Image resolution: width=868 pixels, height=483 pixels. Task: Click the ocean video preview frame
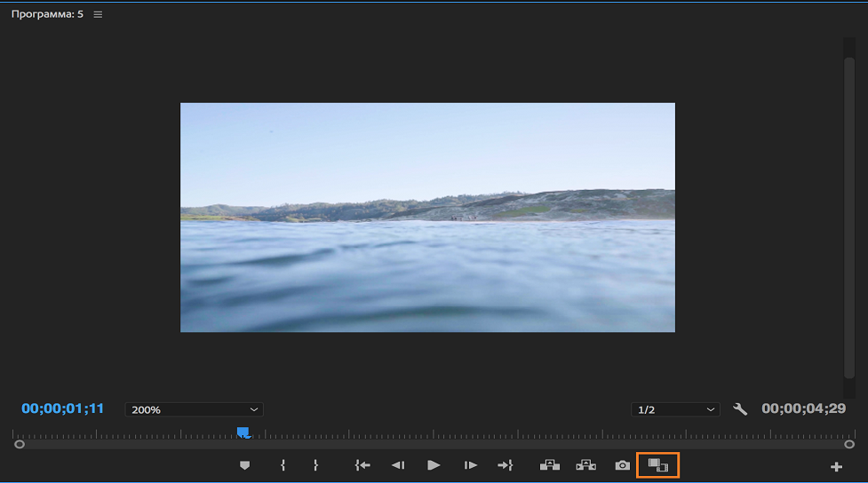[x=427, y=218]
